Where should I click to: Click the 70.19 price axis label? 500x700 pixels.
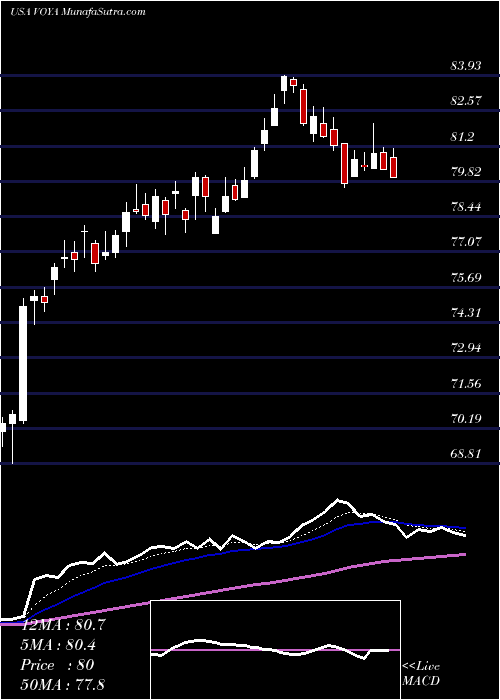point(466,419)
